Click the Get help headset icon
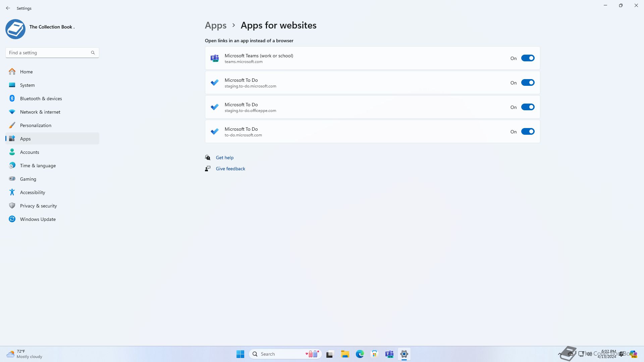 (208, 158)
